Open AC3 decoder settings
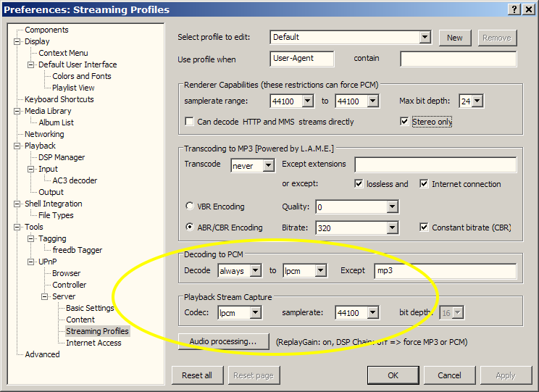Viewport: 539px width, 392px height. (75, 180)
